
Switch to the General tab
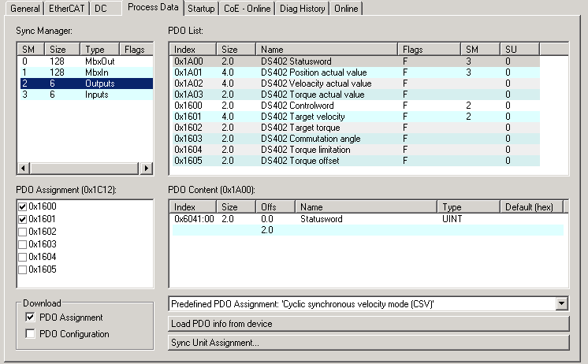pyautogui.click(x=24, y=8)
